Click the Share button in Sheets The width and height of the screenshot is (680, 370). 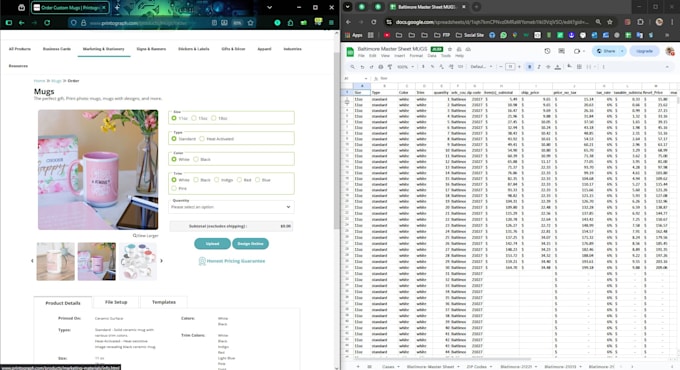(605, 51)
